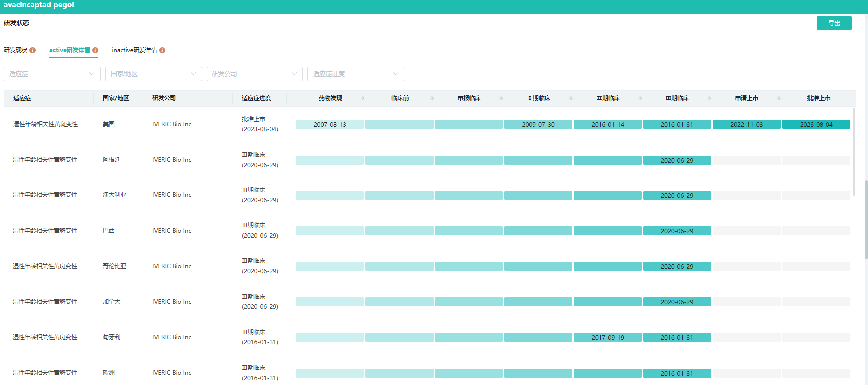Image resolution: width=868 pixels, height=385 pixels.
Task: Select the 2017-09-19 phase cell in 匈牙利 row
Action: tap(607, 338)
